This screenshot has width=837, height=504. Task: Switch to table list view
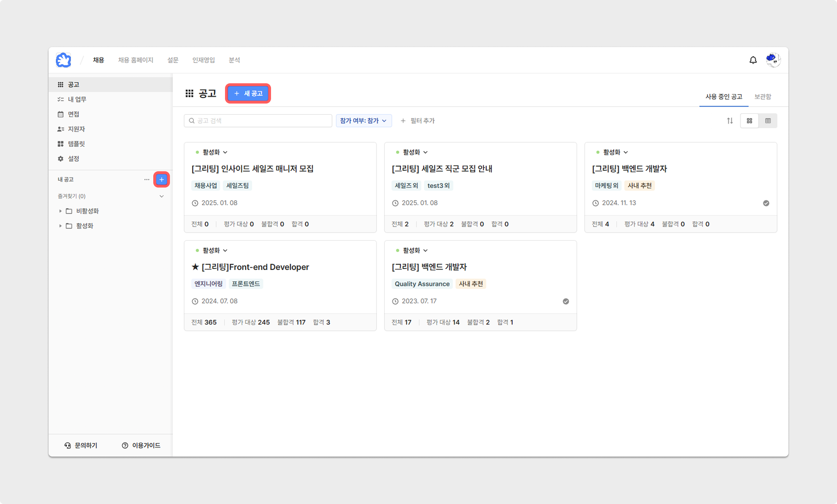pos(768,121)
